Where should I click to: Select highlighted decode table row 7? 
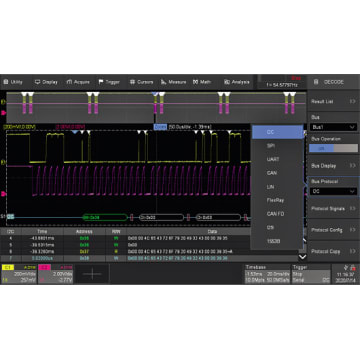coord(149,258)
